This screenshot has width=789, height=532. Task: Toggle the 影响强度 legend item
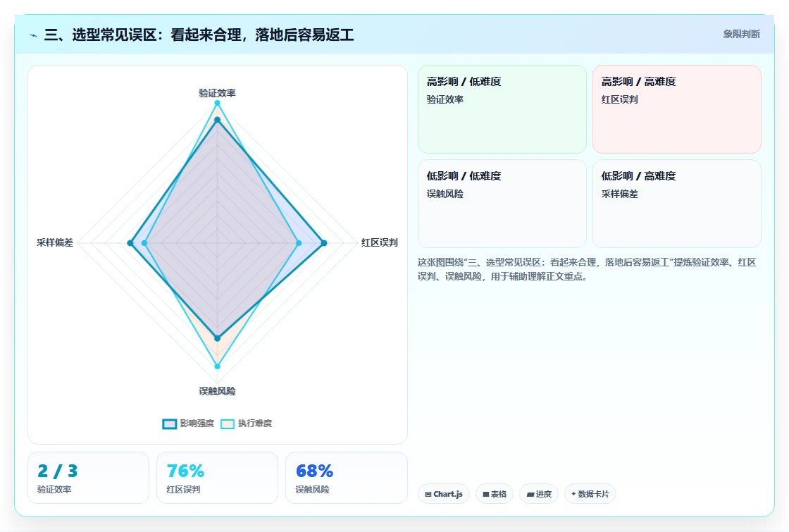[188, 423]
